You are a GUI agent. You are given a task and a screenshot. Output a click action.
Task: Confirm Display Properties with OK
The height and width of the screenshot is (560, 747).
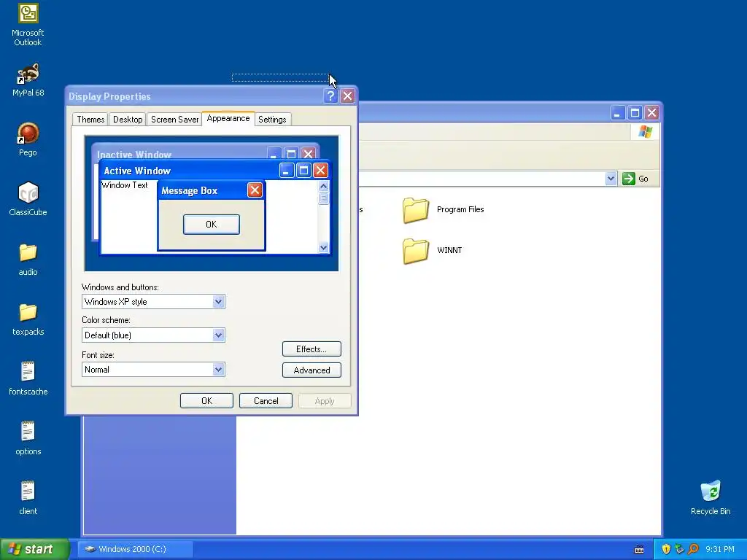(206, 401)
